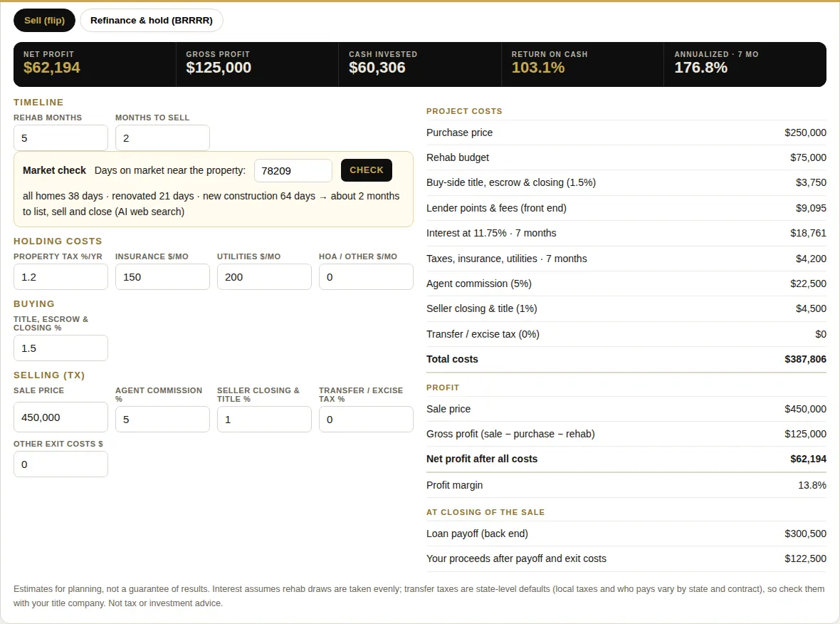
Task: Click the Agent Commission % input field
Action: click(x=162, y=420)
